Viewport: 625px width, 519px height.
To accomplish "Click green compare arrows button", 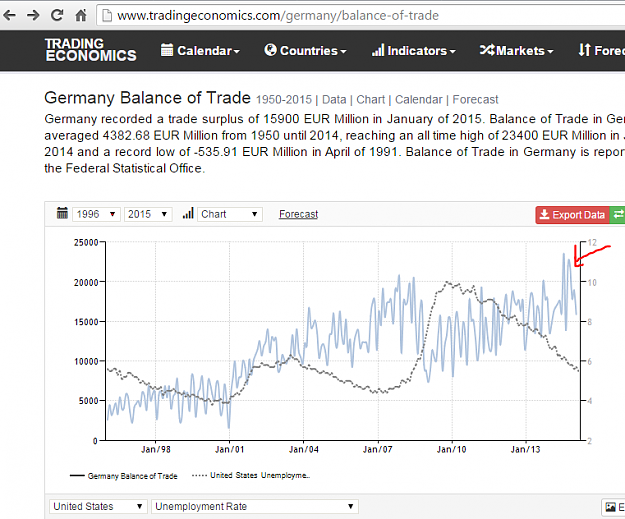I will click(617, 215).
